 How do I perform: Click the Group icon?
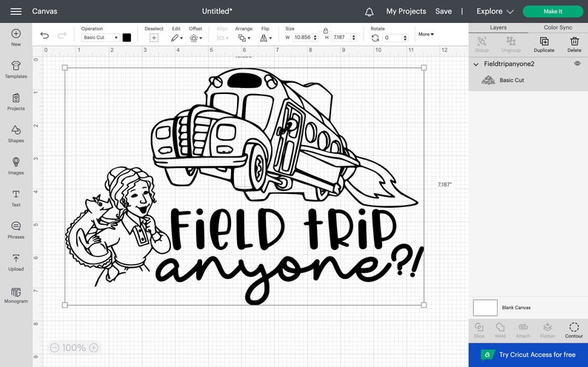[482, 41]
